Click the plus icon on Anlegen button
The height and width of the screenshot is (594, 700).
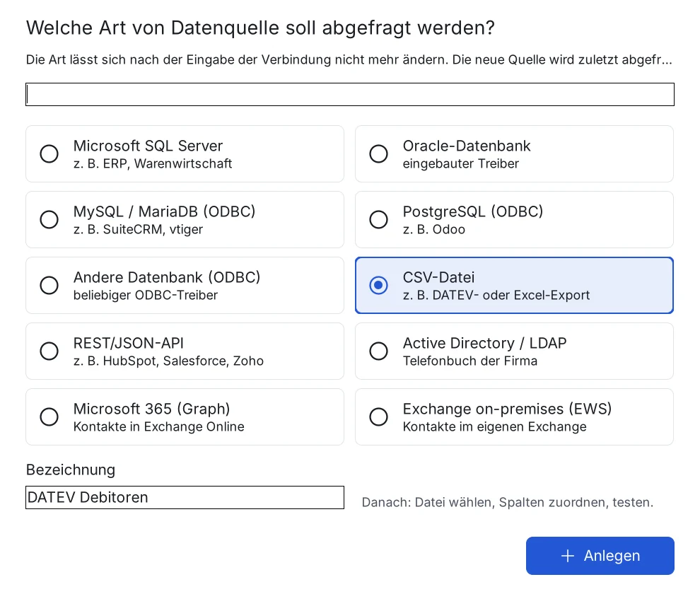point(567,556)
